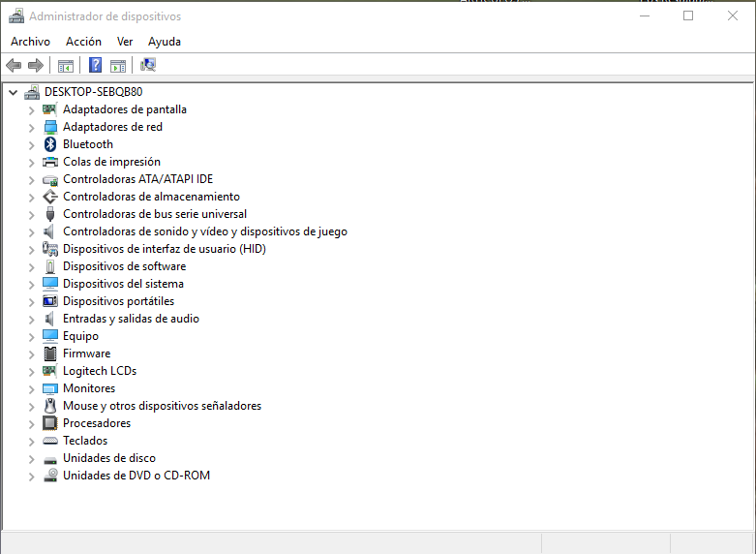This screenshot has height=554, width=756.
Task: Click the Administrador de dispositivos title bar icon
Action: click(x=16, y=15)
